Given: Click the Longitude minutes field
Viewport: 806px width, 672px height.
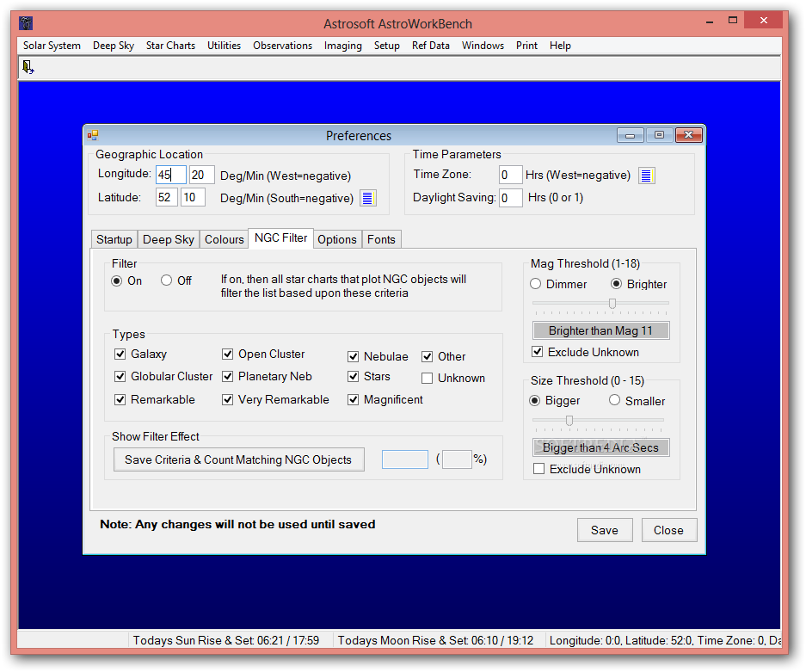Looking at the screenshot, I should coord(201,175).
